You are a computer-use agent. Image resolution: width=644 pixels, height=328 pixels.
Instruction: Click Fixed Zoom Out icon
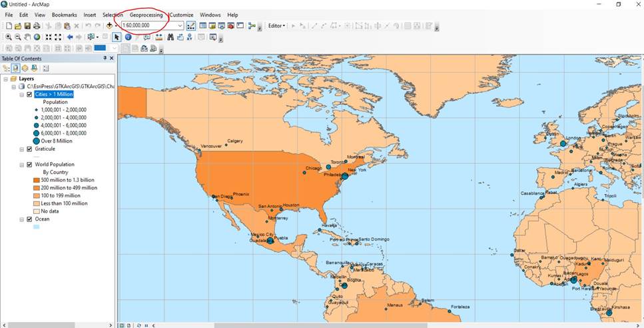point(58,37)
